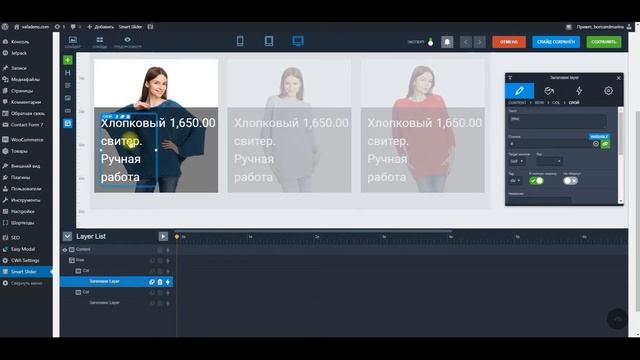Duplicate the highlighted heading layer

[x=152, y=282]
